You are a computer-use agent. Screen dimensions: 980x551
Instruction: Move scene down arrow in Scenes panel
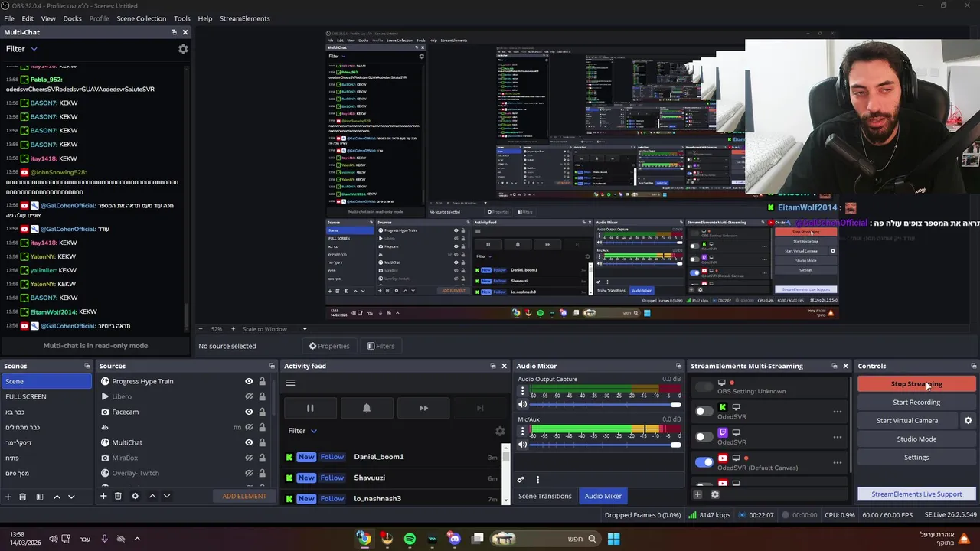71,497
